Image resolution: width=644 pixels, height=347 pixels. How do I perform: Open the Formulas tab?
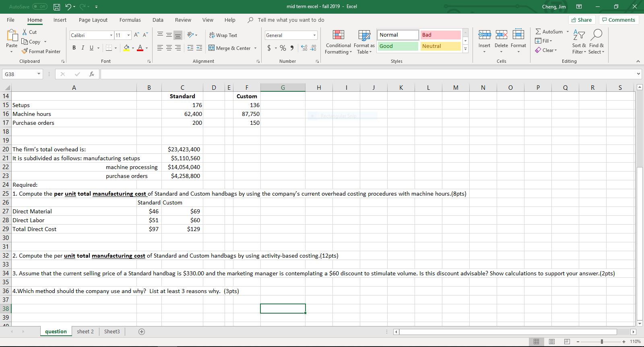pyautogui.click(x=130, y=20)
